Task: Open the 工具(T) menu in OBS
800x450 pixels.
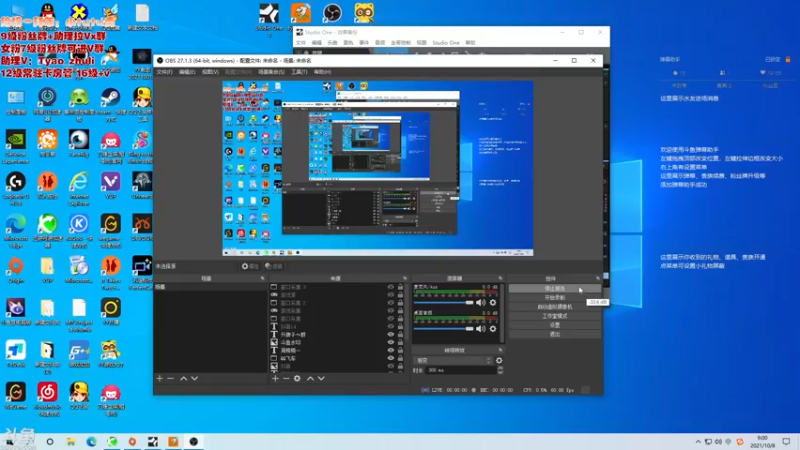Action: click(x=299, y=72)
